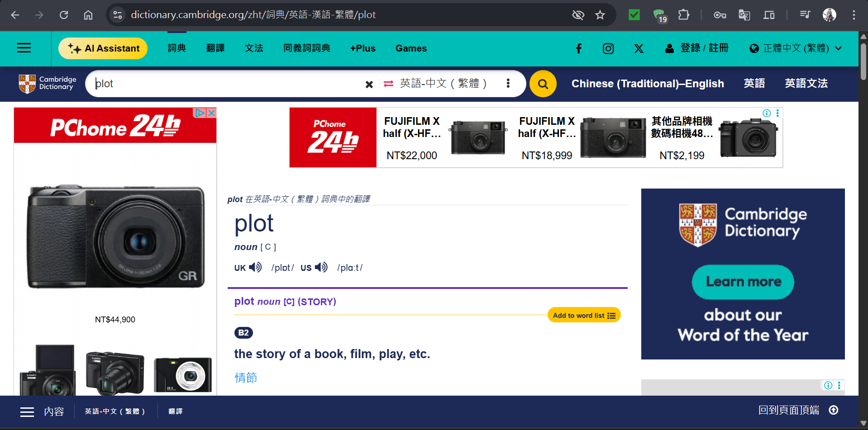The height and width of the screenshot is (430, 868).
Task: Open the three-dot menu beside dictionary selector
Action: coord(508,84)
